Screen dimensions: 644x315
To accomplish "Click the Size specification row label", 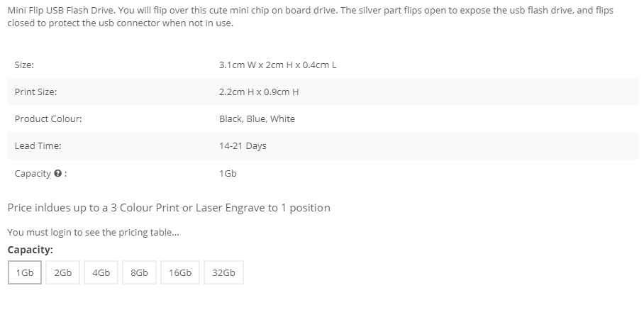I will coord(24,65).
